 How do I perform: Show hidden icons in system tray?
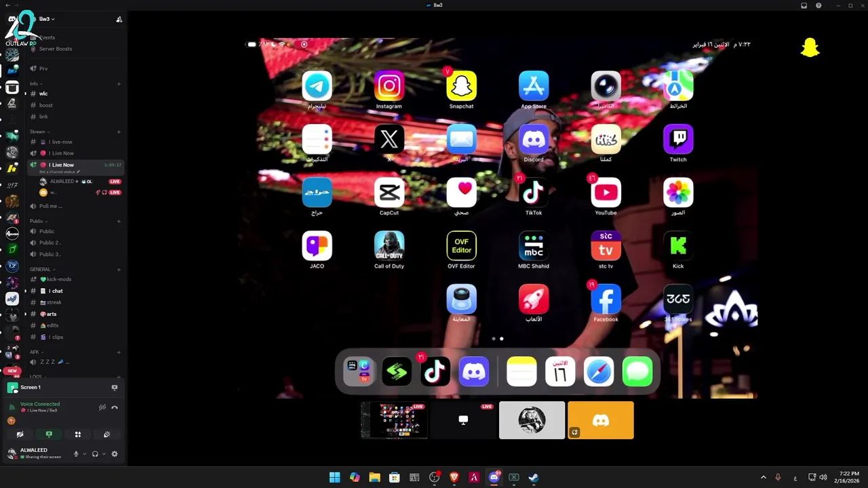pos(763,477)
